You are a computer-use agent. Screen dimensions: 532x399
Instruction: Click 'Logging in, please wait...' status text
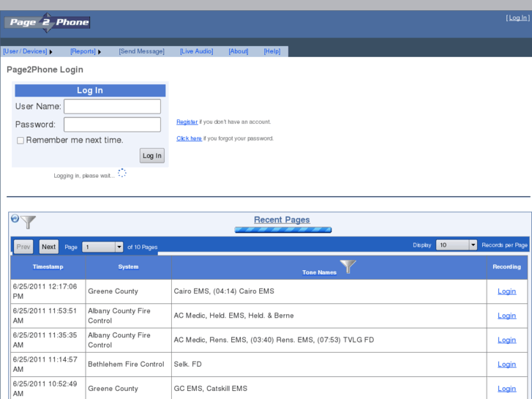pos(84,176)
